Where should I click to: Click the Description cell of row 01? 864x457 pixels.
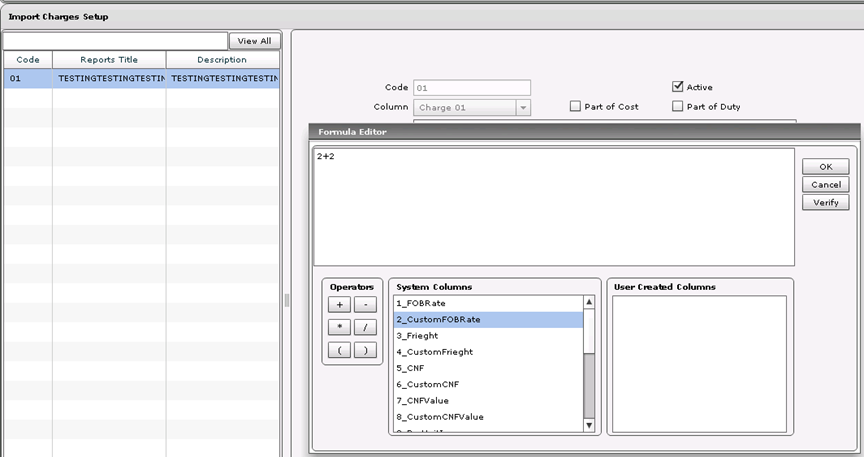pos(223,78)
